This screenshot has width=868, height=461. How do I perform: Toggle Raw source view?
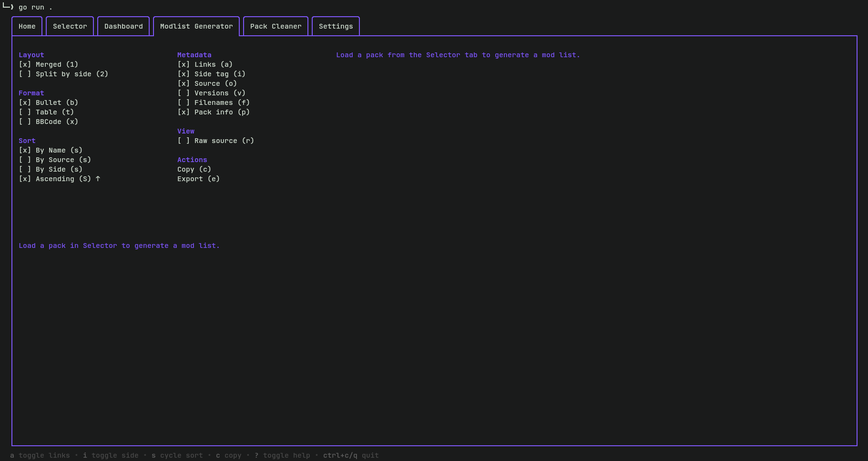coord(215,141)
